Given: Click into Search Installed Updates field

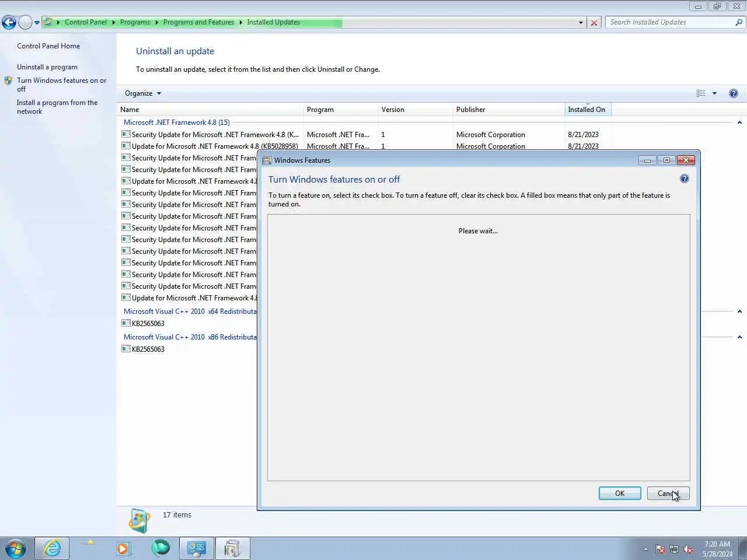Looking at the screenshot, I should tap(670, 22).
